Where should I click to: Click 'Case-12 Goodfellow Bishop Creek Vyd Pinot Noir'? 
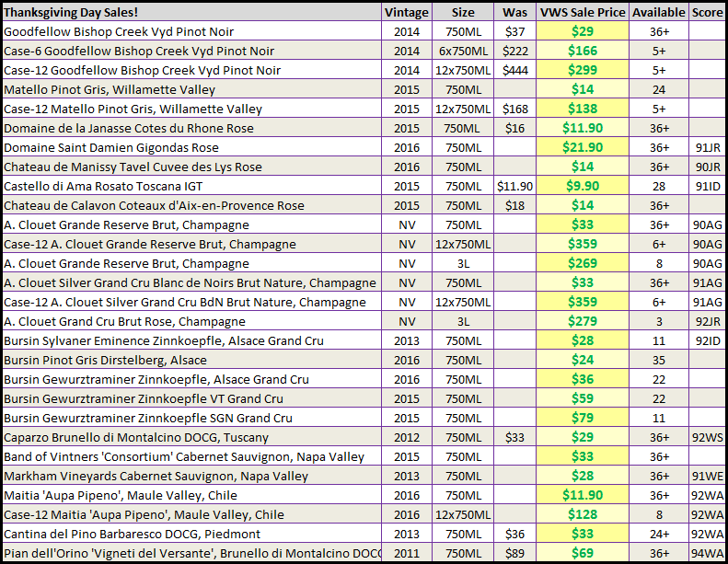pyautogui.click(x=142, y=71)
